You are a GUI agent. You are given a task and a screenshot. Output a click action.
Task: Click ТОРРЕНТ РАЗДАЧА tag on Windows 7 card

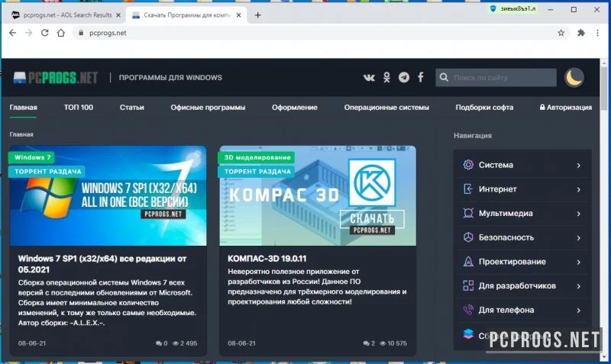tap(47, 171)
